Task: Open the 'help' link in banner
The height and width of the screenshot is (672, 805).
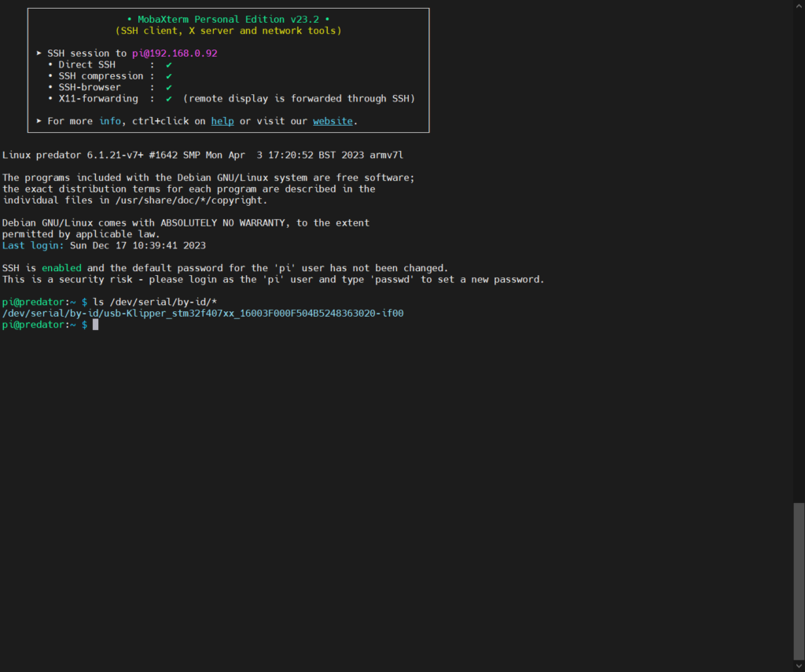Action: [222, 121]
